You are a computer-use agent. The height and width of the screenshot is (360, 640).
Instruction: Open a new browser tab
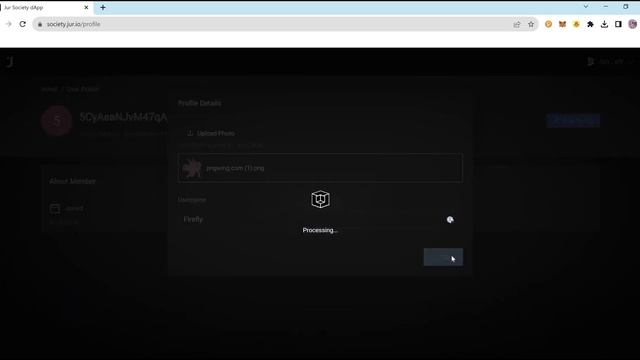pyautogui.click(x=103, y=7)
